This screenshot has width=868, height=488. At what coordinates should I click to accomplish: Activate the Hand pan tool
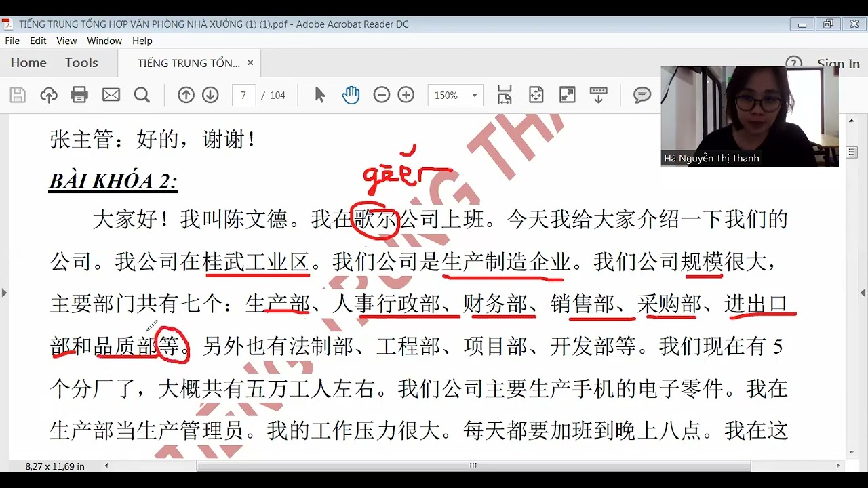(x=351, y=96)
